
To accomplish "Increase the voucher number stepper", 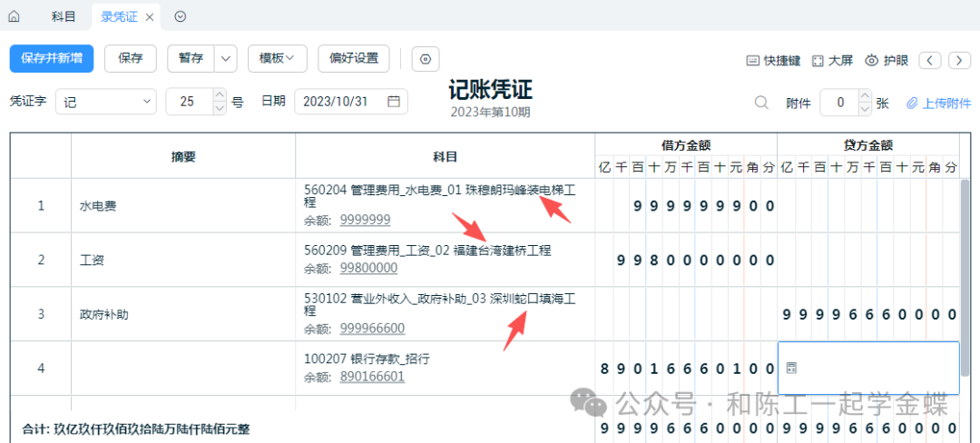I will coord(219,95).
